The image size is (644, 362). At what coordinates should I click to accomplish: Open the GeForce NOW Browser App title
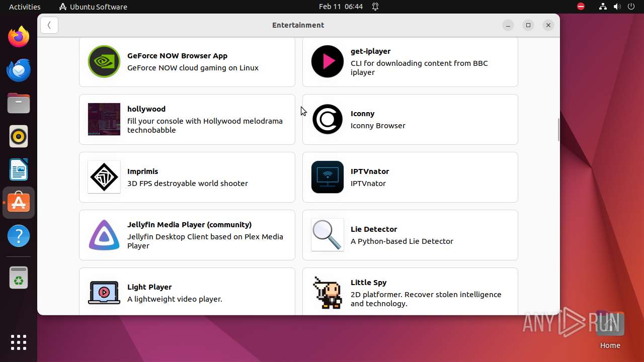(x=177, y=56)
